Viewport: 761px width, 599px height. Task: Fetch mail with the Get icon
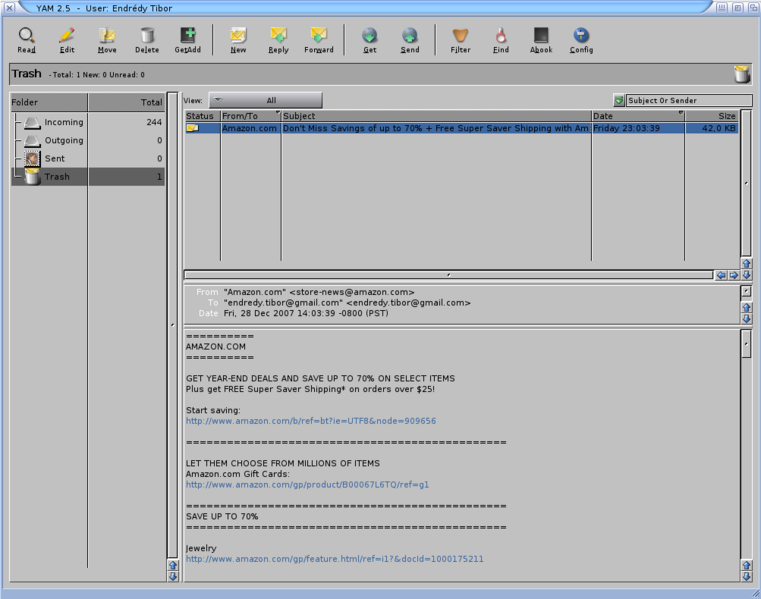tap(370, 40)
